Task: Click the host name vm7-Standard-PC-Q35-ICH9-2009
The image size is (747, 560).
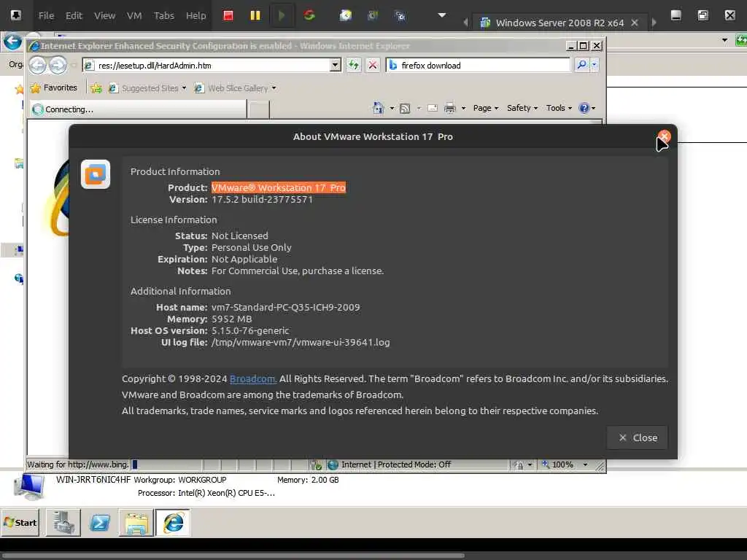Action: pyautogui.click(x=286, y=308)
